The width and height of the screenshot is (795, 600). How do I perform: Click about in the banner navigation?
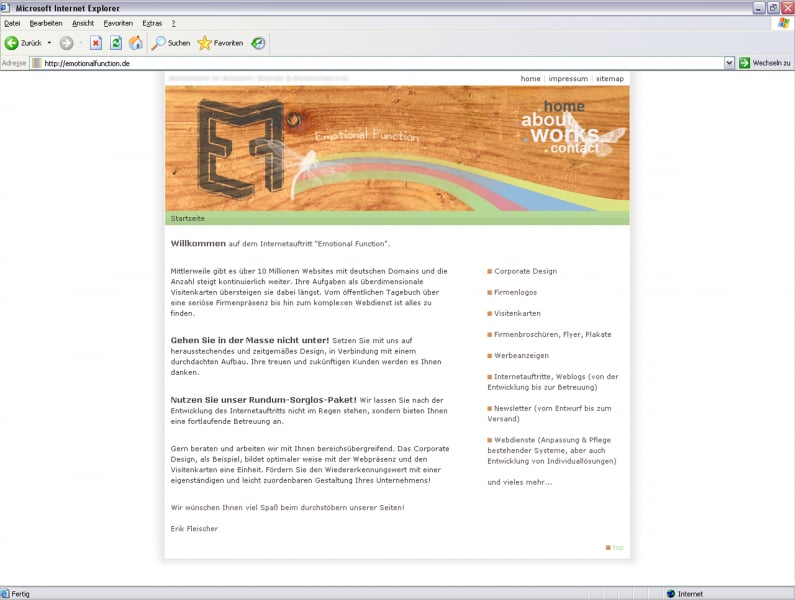click(x=547, y=120)
